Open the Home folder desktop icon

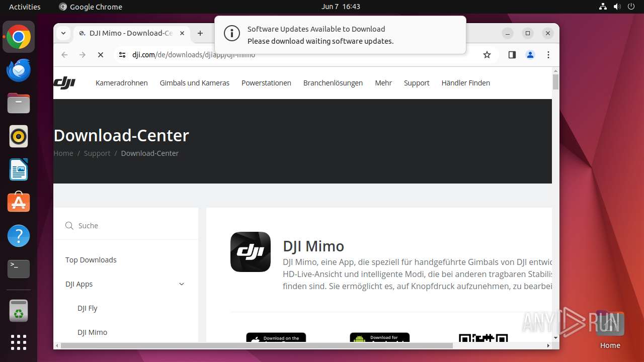610,329
